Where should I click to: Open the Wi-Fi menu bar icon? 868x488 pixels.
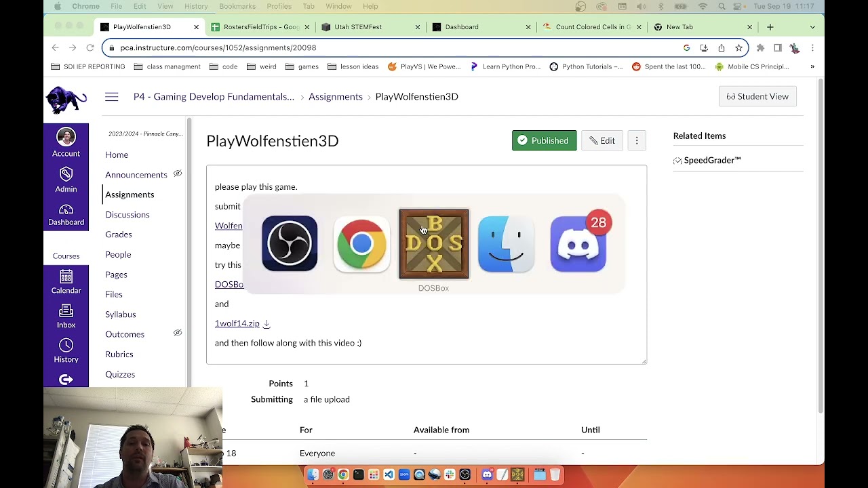[703, 7]
